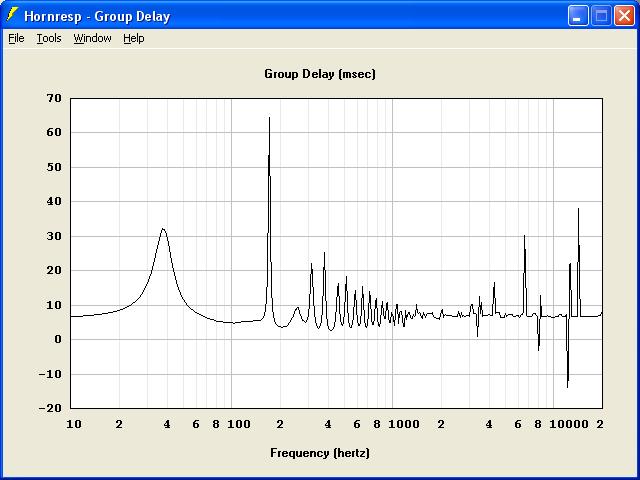Click the 30 y-axis value

click(x=54, y=236)
